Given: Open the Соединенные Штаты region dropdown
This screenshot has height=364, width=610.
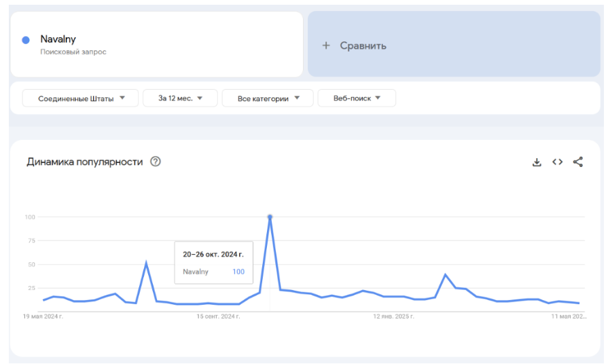Looking at the screenshot, I should pos(80,98).
